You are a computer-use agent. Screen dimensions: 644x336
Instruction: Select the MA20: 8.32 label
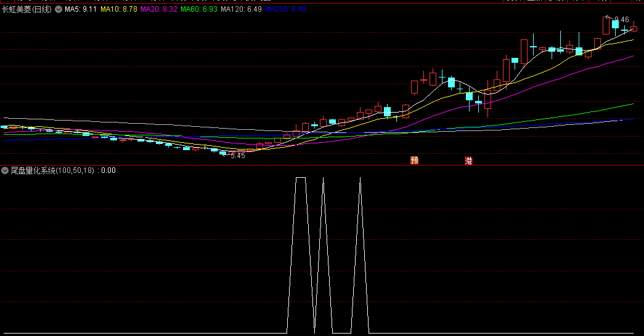[x=159, y=9]
